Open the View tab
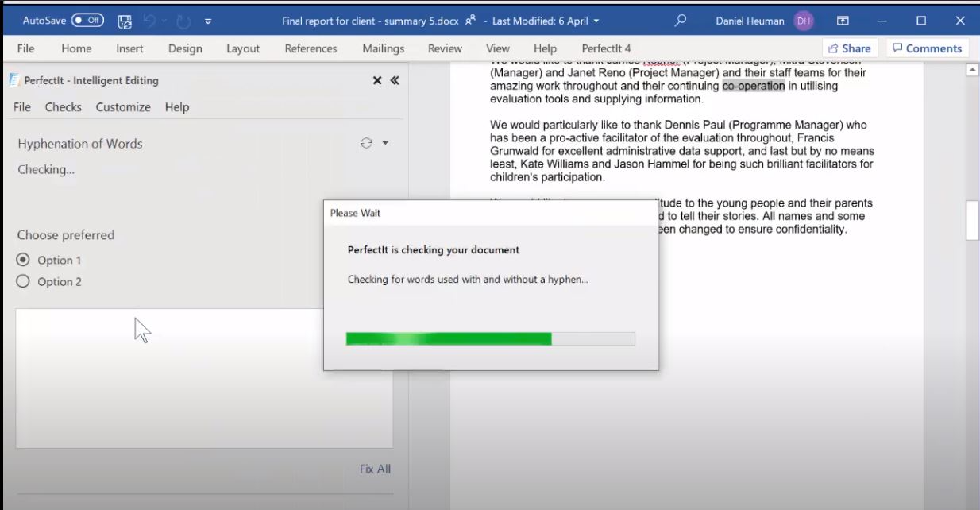The width and height of the screenshot is (980, 510). (498, 48)
